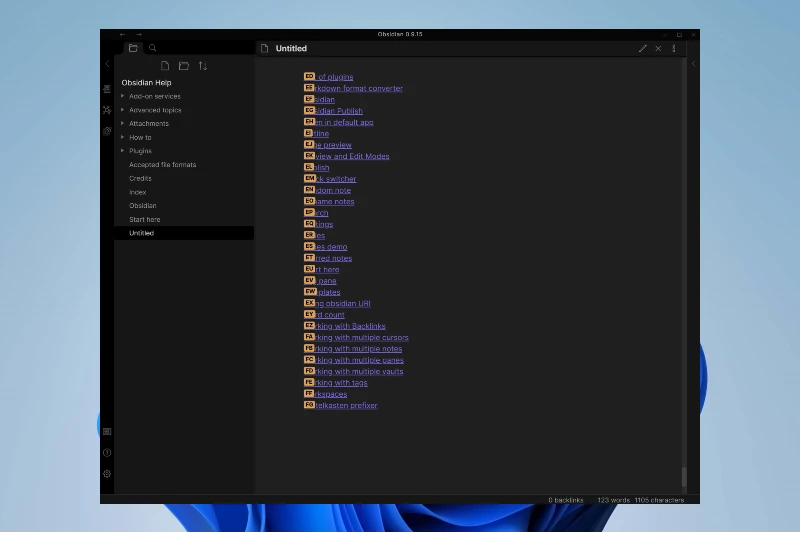
Task: Navigate forward with title bar arrow
Action: 139,34
